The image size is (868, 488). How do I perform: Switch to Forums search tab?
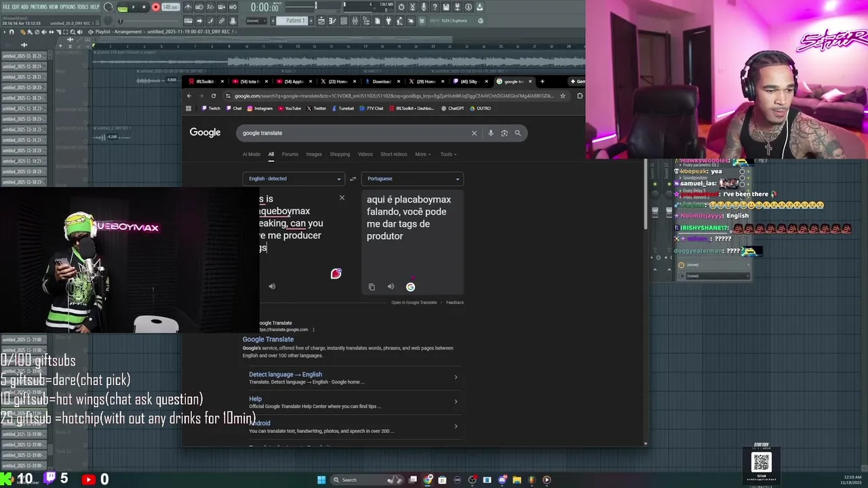pos(290,155)
